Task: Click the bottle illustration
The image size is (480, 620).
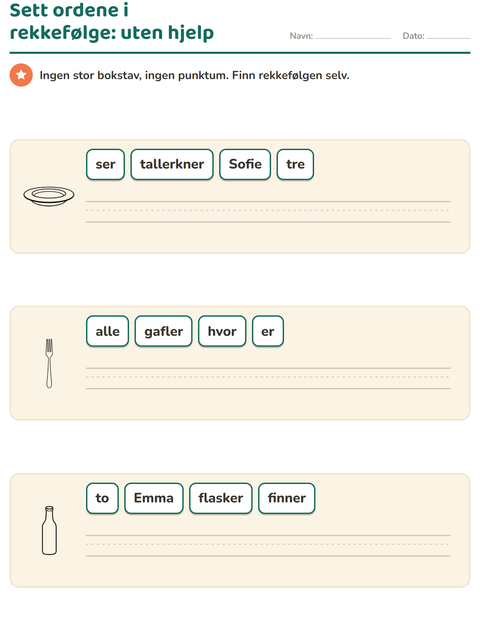Action: (49, 531)
